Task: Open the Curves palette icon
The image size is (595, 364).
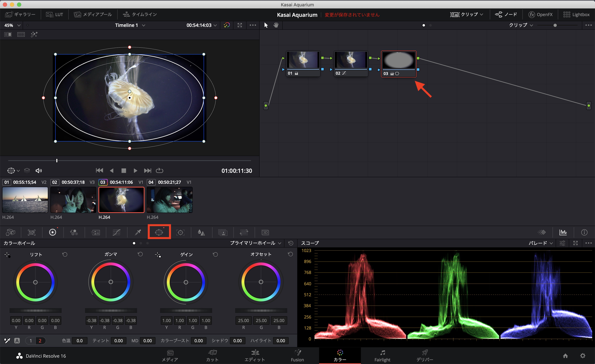Action: tap(116, 232)
